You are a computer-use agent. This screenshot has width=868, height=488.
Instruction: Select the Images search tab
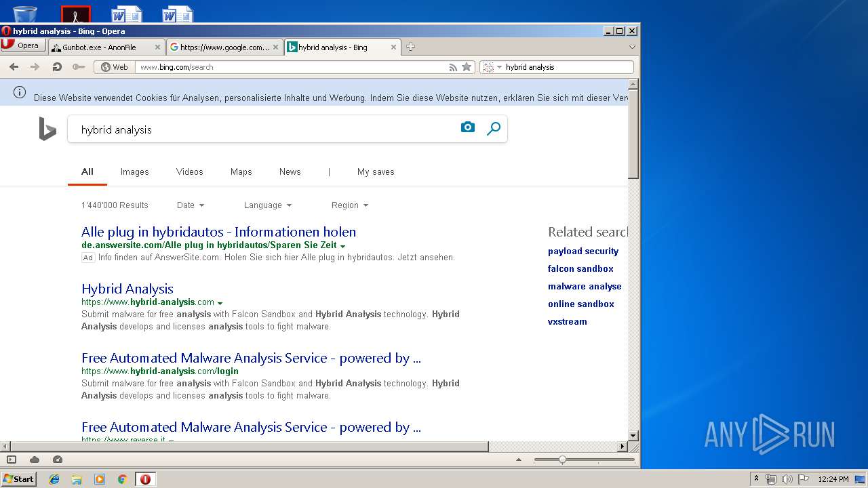[135, 172]
